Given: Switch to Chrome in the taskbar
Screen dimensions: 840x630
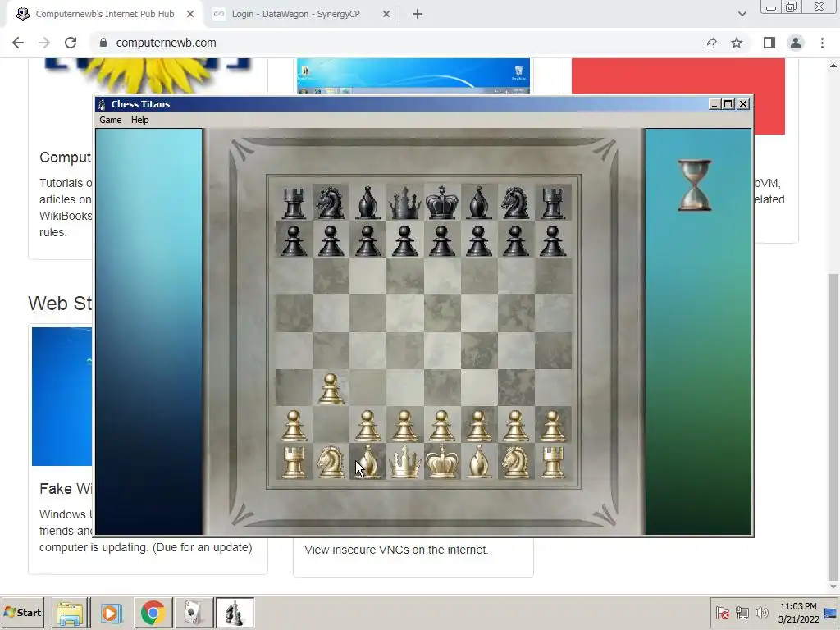Looking at the screenshot, I should coord(153,613).
